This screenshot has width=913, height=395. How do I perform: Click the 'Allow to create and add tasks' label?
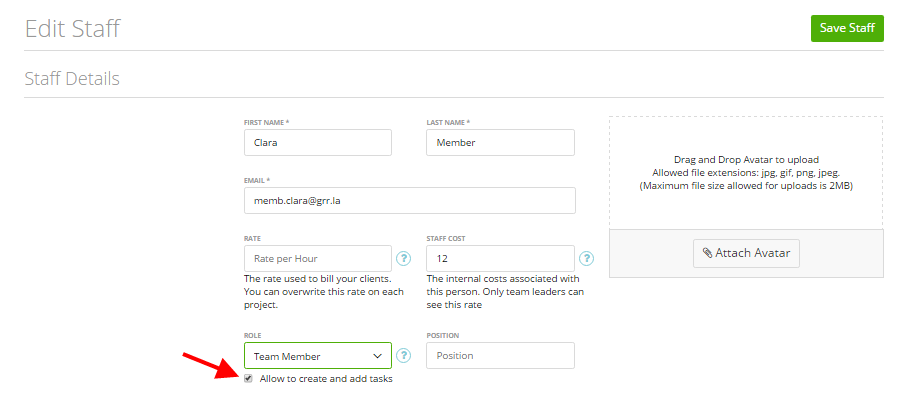point(326,379)
